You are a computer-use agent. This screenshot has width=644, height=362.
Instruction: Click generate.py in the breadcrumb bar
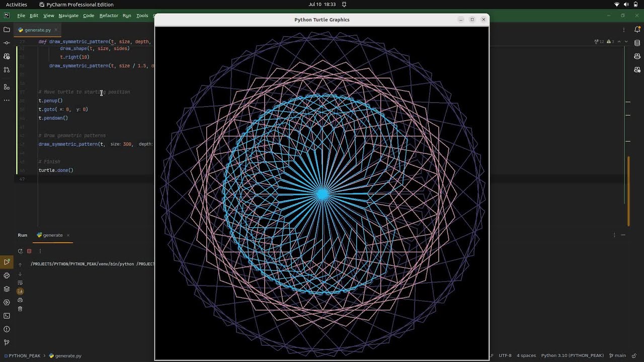tap(68, 355)
